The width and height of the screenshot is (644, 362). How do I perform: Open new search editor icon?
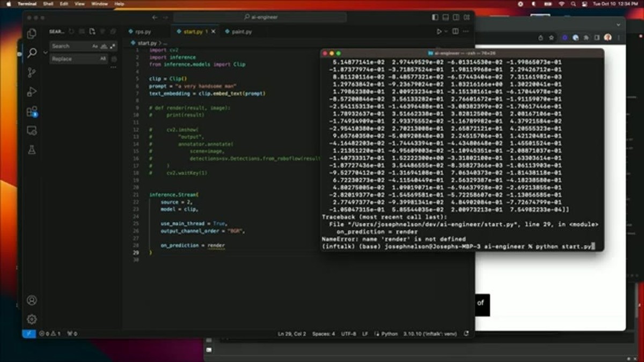pyautogui.click(x=92, y=32)
